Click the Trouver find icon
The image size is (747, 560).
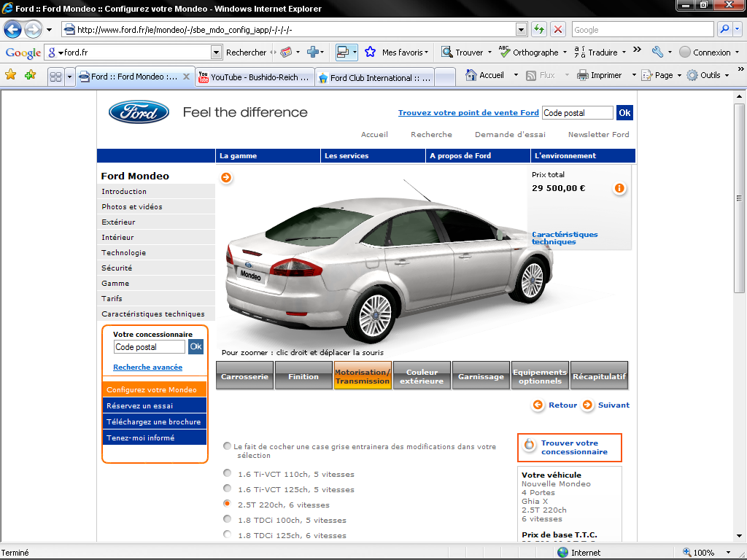447,52
